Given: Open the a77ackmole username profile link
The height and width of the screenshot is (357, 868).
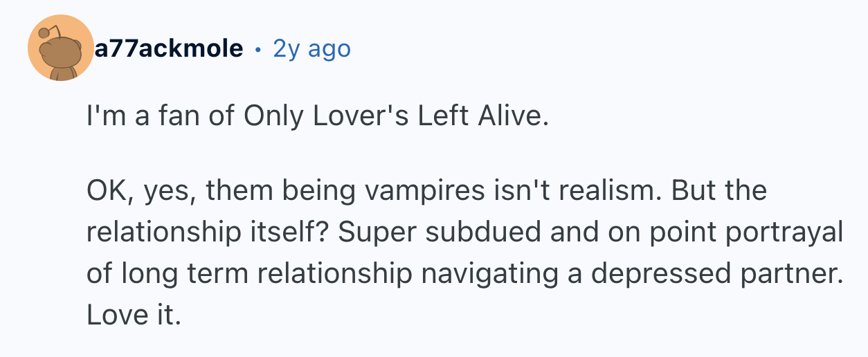Looking at the screenshot, I should click(x=169, y=48).
